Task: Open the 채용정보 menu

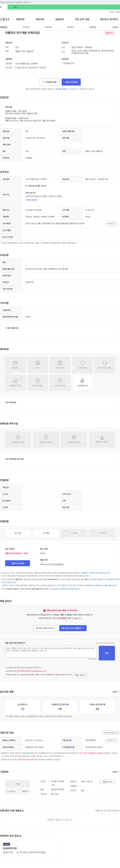Action: [x=20, y=19]
